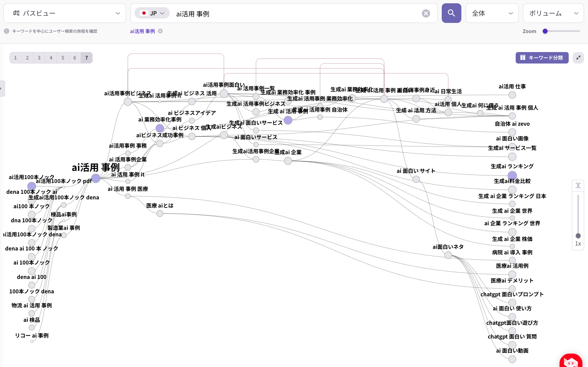Image resolution: width=588 pixels, height=367 pixels.
Task: Collapse the fullscreen graph view icon
Action: pos(578,58)
